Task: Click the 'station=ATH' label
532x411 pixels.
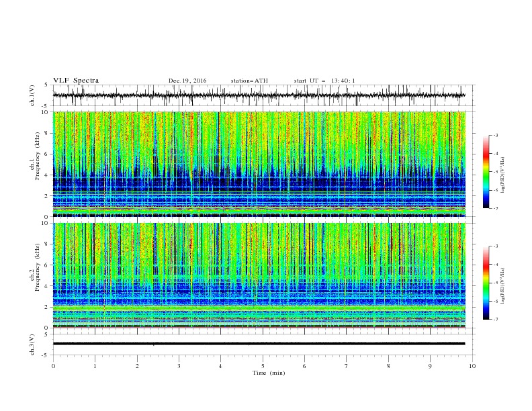Action: coord(249,81)
